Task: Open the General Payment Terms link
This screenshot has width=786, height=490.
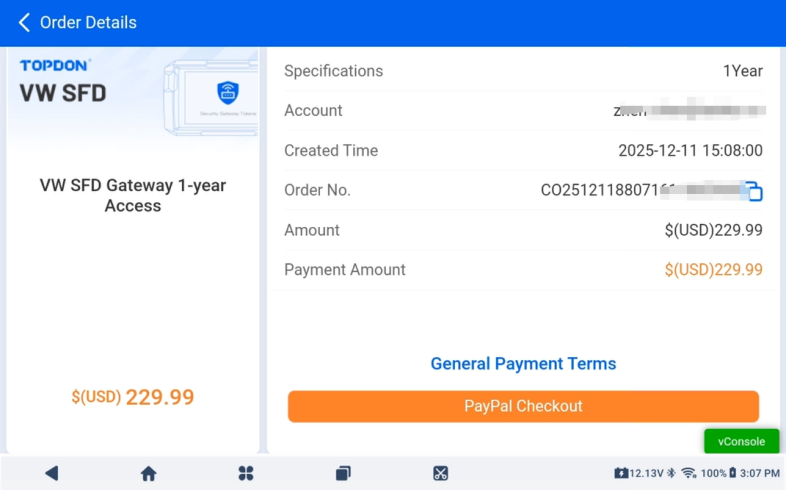Action: (523, 364)
